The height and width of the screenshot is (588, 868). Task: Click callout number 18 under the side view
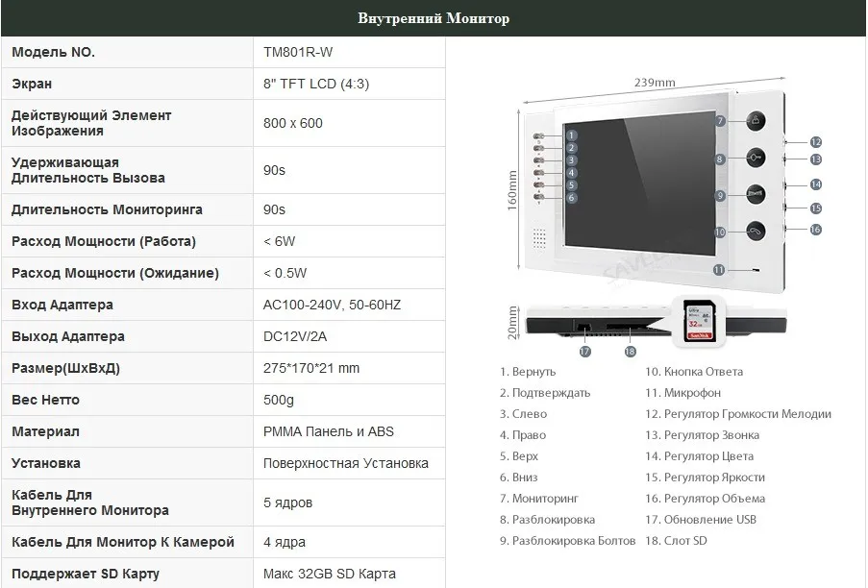(x=630, y=352)
